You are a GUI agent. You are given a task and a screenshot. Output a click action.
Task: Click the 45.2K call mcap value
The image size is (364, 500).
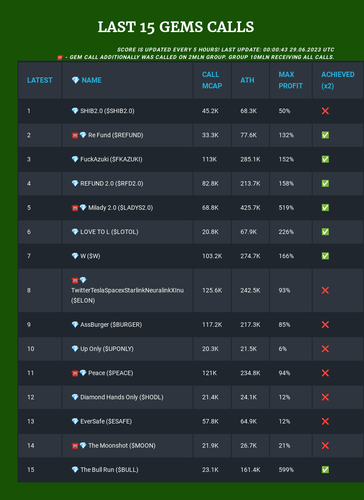pos(210,111)
